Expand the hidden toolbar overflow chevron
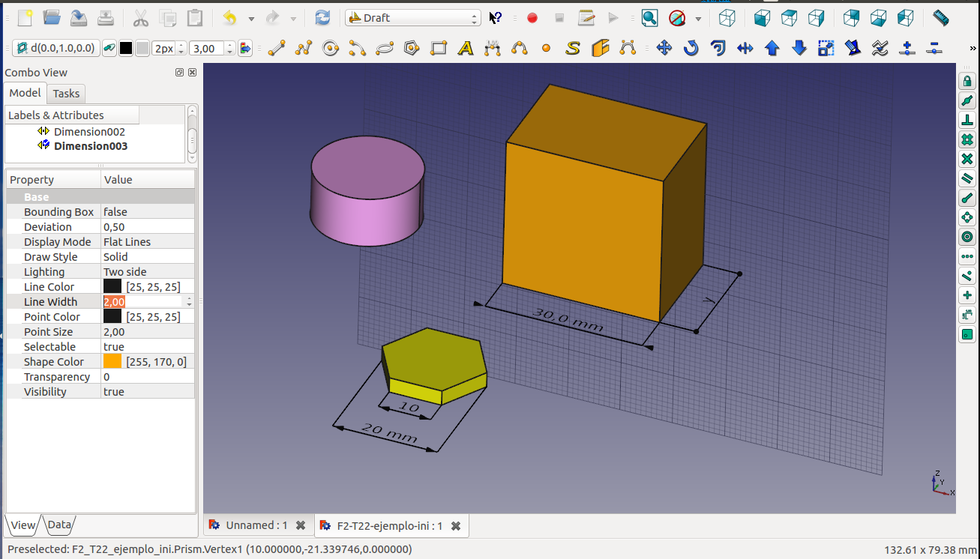 pos(973,49)
